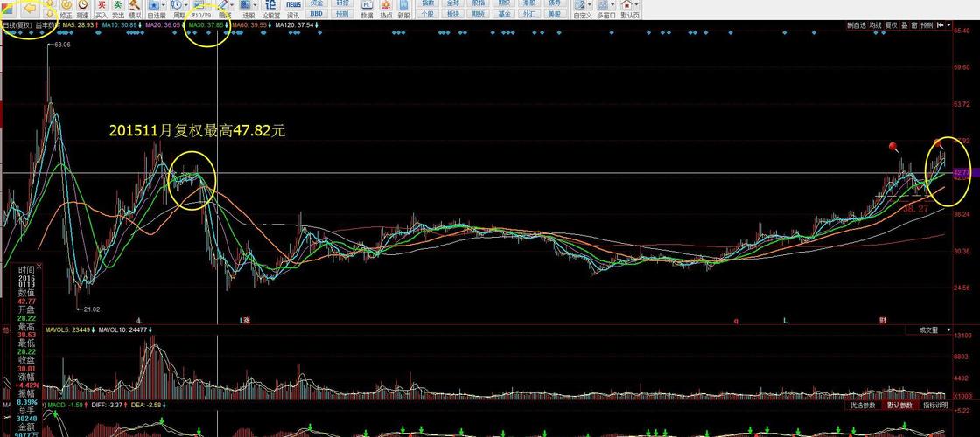The image size is (980, 437).
Task: Select the 优选参数 tab
Action: pyautogui.click(x=863, y=406)
